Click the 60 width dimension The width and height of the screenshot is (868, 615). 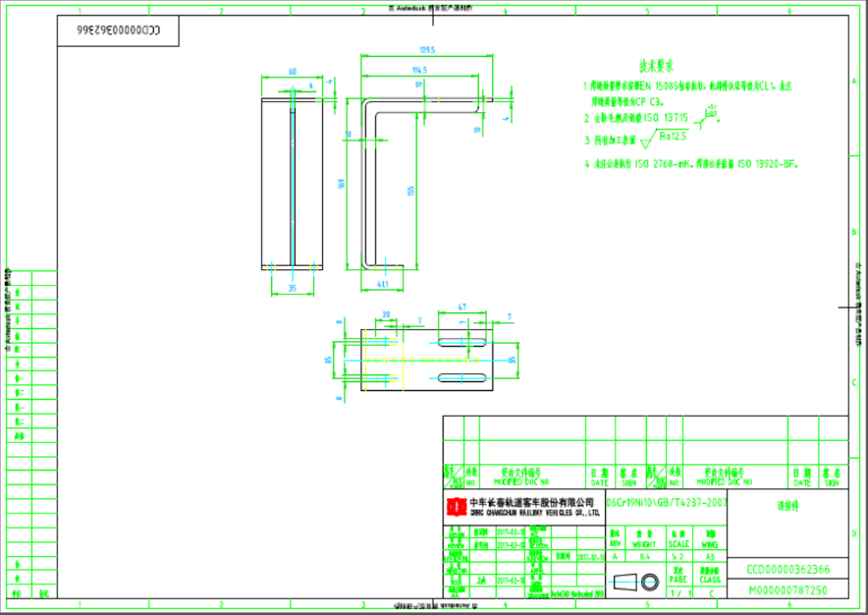coord(293,72)
